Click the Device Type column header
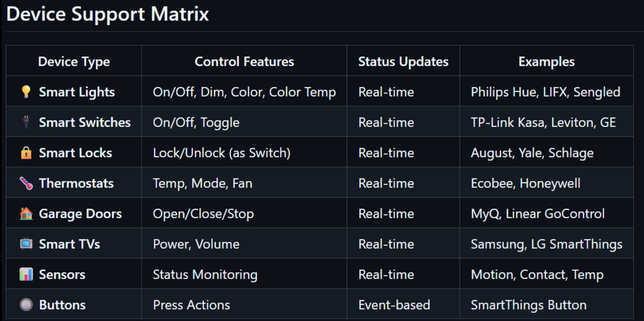Screen dimensions: 644x321 [74, 62]
